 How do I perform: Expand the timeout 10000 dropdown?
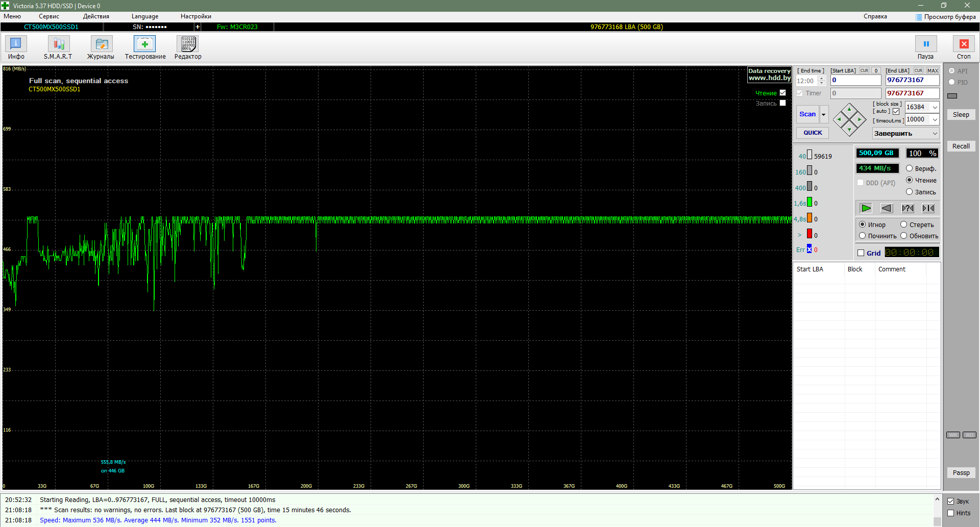pos(935,119)
